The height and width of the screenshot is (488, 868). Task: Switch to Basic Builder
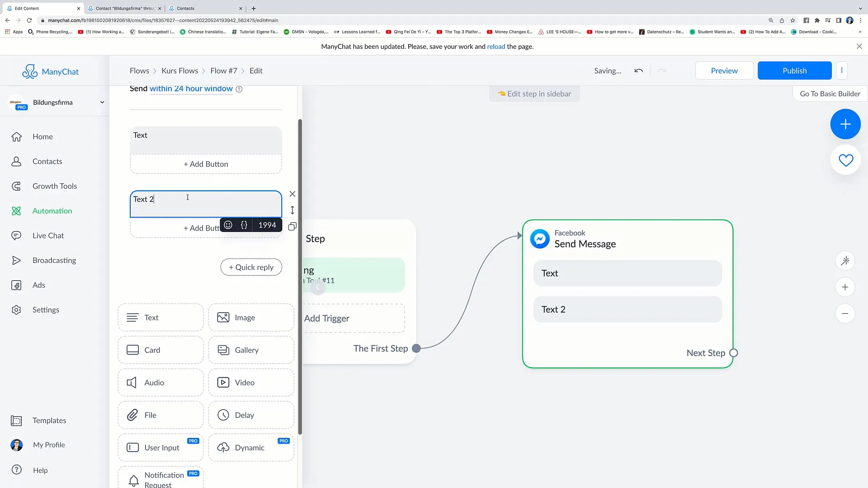point(830,94)
